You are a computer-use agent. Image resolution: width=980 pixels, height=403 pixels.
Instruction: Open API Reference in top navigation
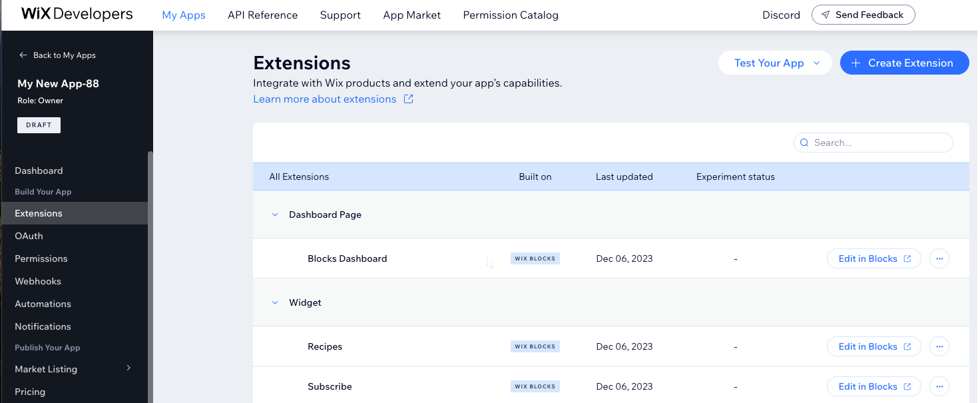263,15
